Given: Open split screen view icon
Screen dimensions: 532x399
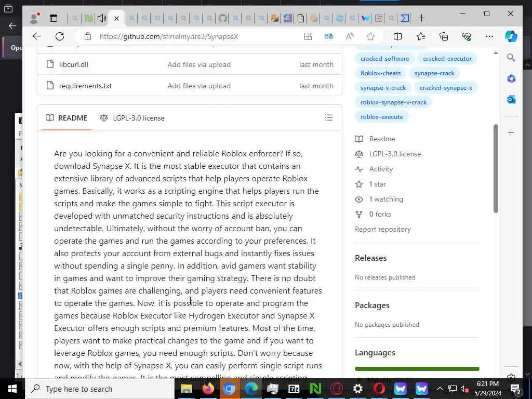Looking at the screenshot, I should (x=397, y=36).
